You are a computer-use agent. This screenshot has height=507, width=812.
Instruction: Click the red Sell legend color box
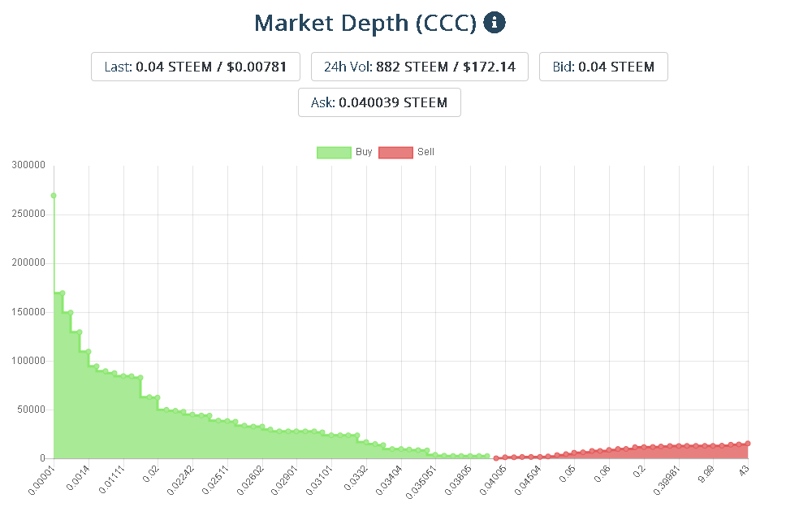pos(395,152)
